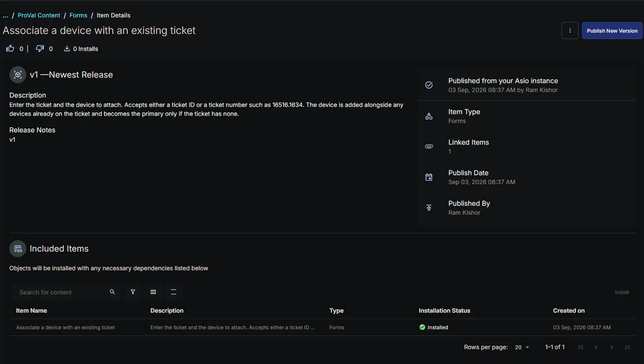Image resolution: width=644 pixels, height=364 pixels.
Task: Click the thumbs-down dislike icon
Action: (x=40, y=48)
